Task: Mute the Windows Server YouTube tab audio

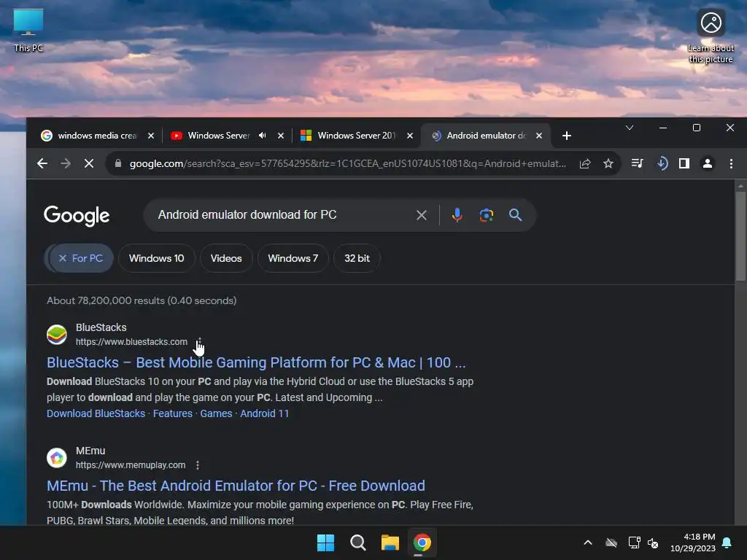Action: pos(262,135)
